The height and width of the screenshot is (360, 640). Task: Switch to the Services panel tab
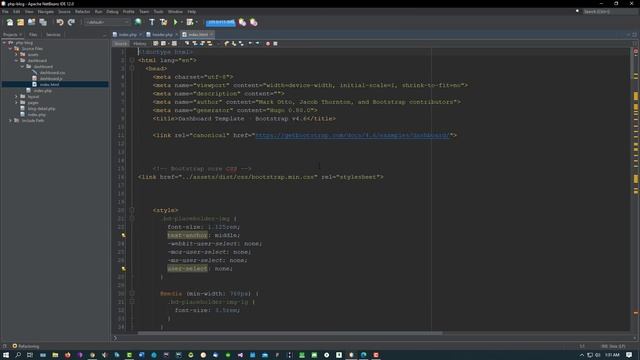(x=53, y=35)
